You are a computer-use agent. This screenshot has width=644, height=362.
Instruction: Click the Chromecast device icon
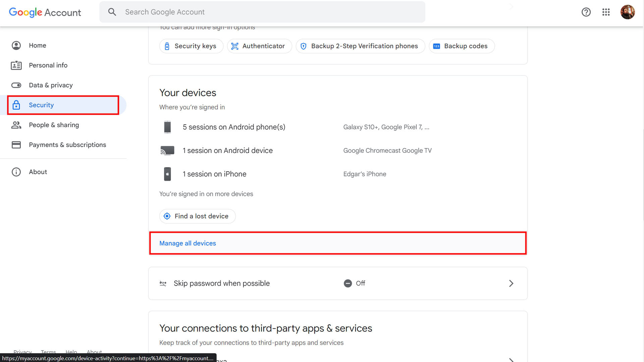(167, 151)
